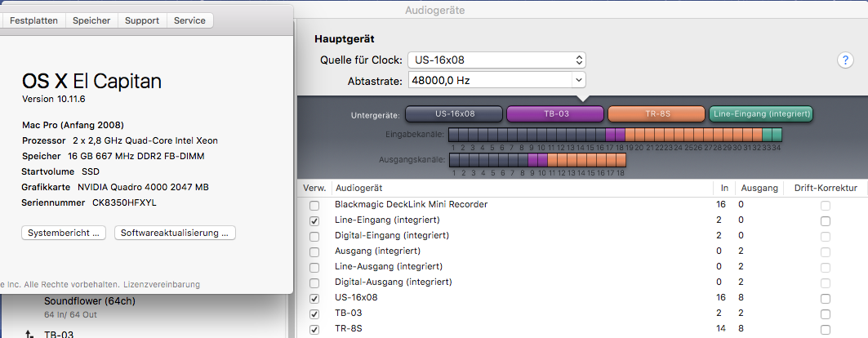Select the purple TB-03 subdevice pill
The image size is (868, 338).
click(x=554, y=114)
